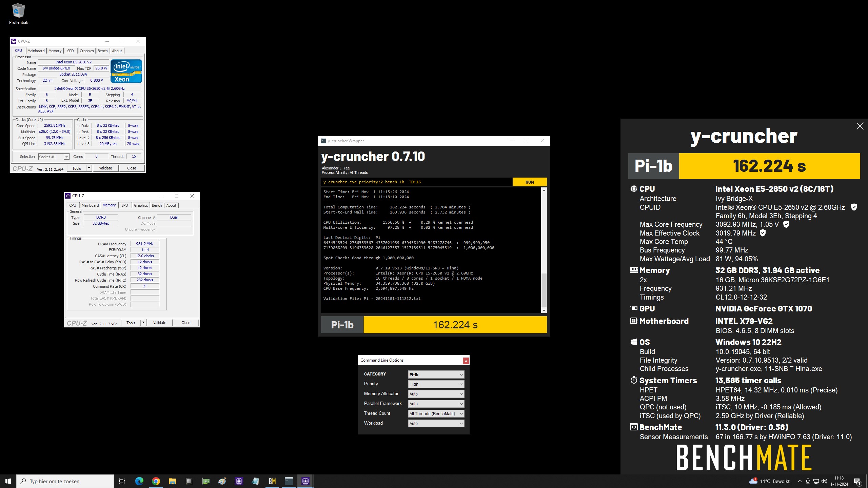Switch to Google Chrome in the taskbar
868x488 pixels.
[156, 481]
